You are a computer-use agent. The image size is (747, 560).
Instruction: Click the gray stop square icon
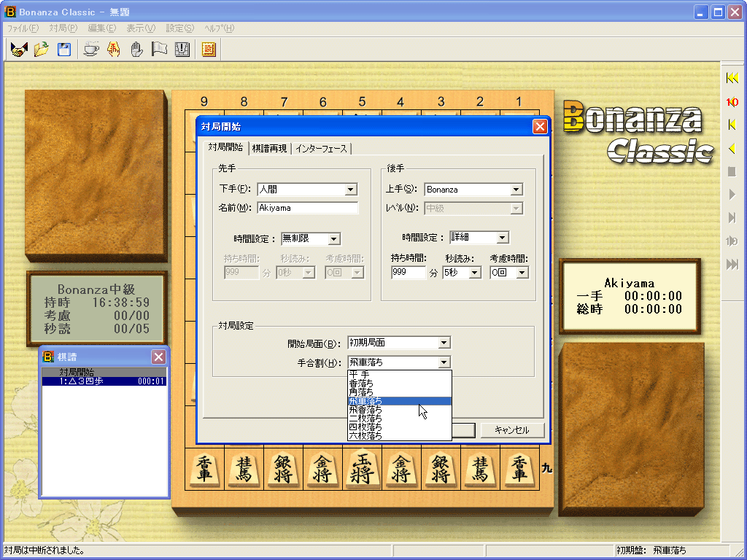732,171
